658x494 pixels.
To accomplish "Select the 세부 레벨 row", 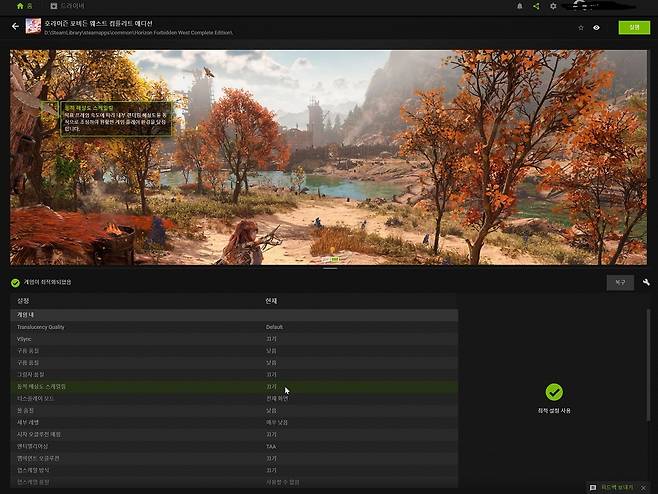I will click(234, 423).
